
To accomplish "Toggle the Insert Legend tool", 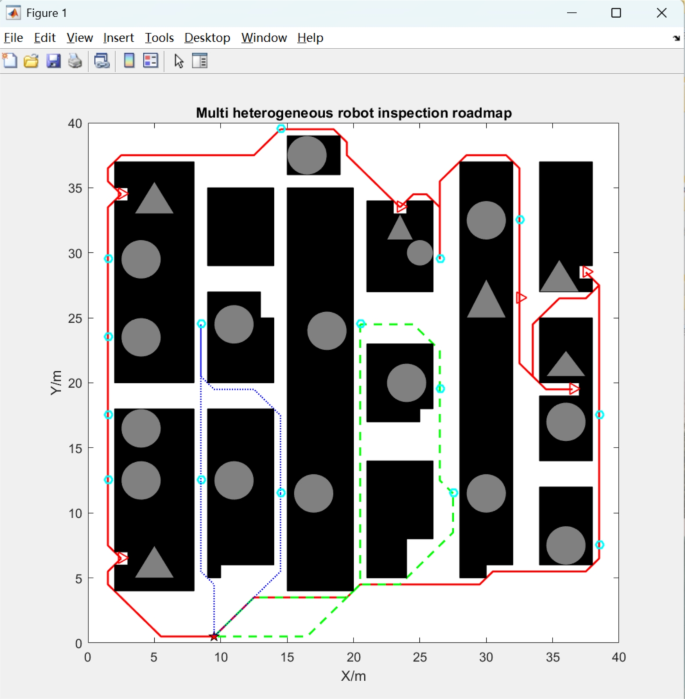I will click(x=150, y=61).
